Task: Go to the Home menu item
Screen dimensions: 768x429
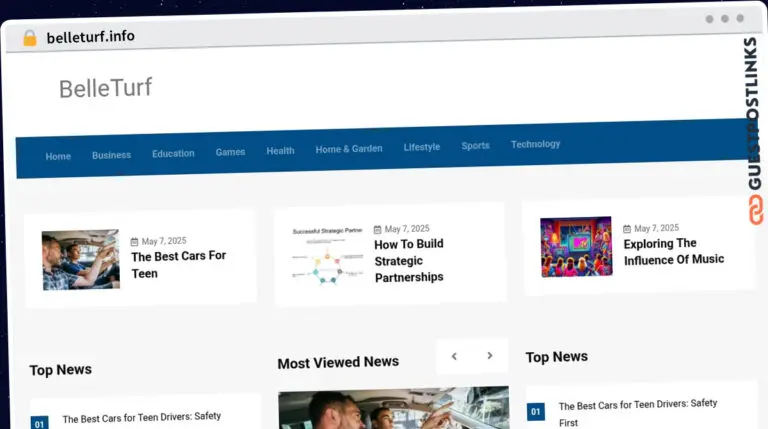Action: point(58,156)
